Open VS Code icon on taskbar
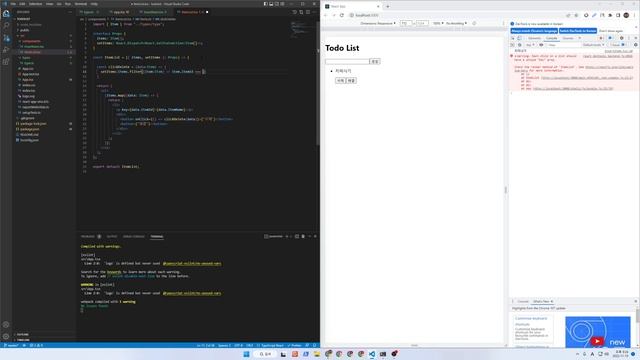This screenshot has height=360, width=640. pyautogui.click(x=372, y=354)
